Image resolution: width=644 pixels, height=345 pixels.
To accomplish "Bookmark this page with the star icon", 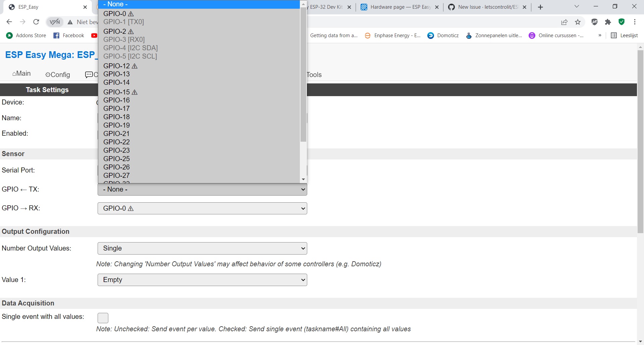I will tap(578, 22).
